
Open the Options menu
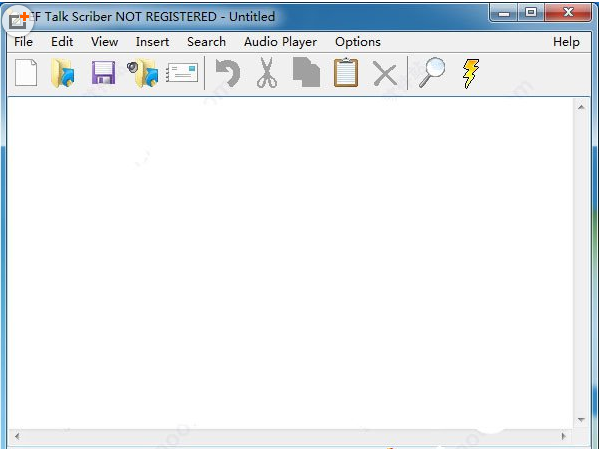pos(358,42)
